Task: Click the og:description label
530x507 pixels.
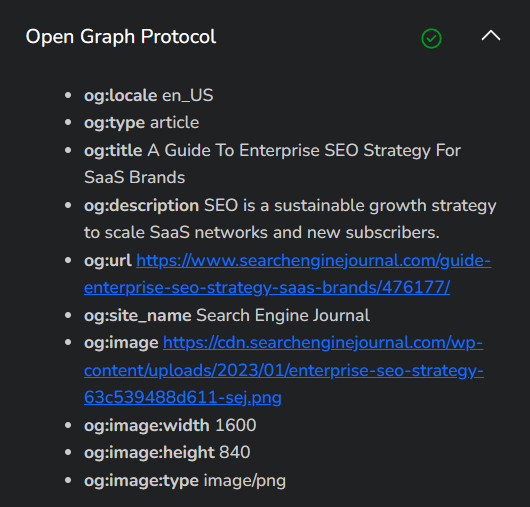Action: coord(142,206)
